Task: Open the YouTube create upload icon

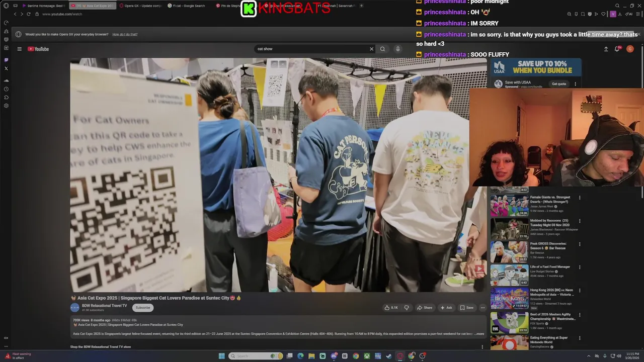Action: coord(606,49)
